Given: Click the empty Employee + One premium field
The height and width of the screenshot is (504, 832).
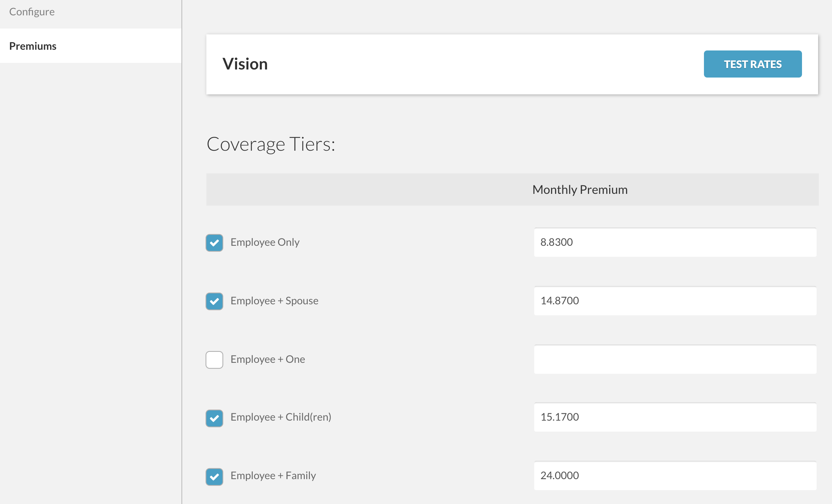Looking at the screenshot, I should tap(675, 359).
